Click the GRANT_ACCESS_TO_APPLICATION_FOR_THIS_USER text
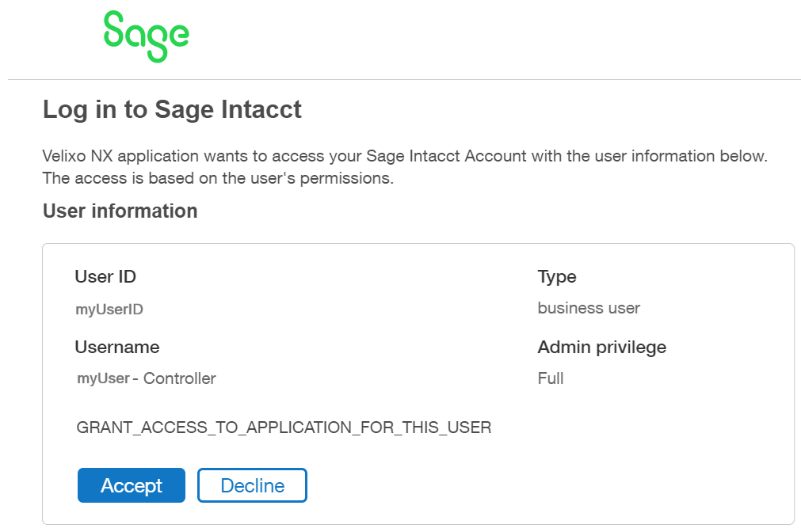Viewport: 801px width, 532px height. point(284,427)
